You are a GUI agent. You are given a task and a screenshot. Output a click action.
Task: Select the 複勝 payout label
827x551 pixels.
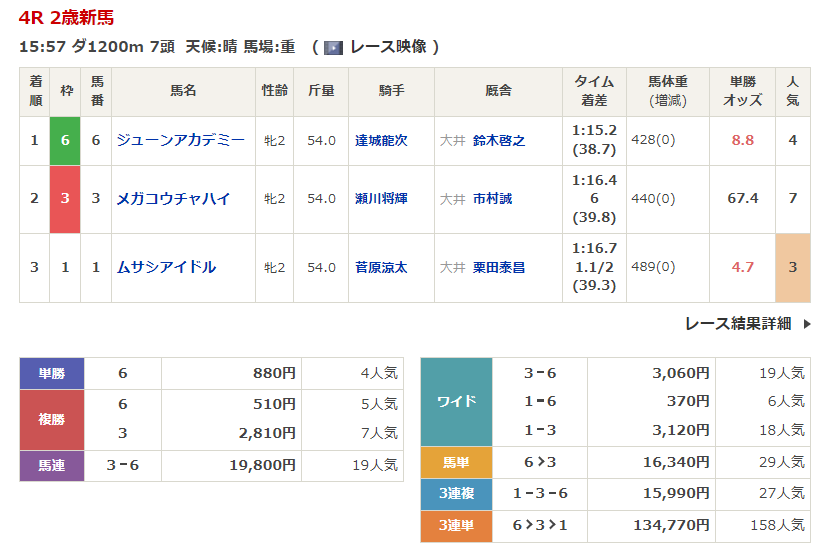(52, 420)
